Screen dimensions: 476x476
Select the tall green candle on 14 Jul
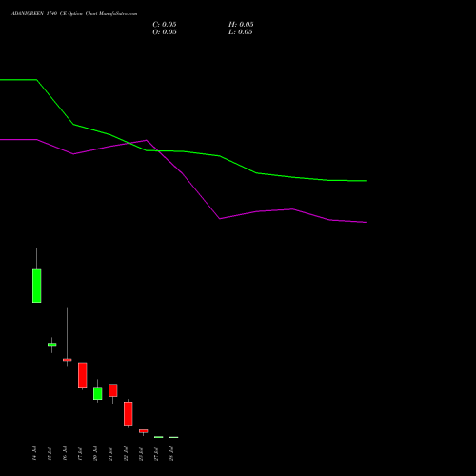pyautogui.click(x=37, y=286)
